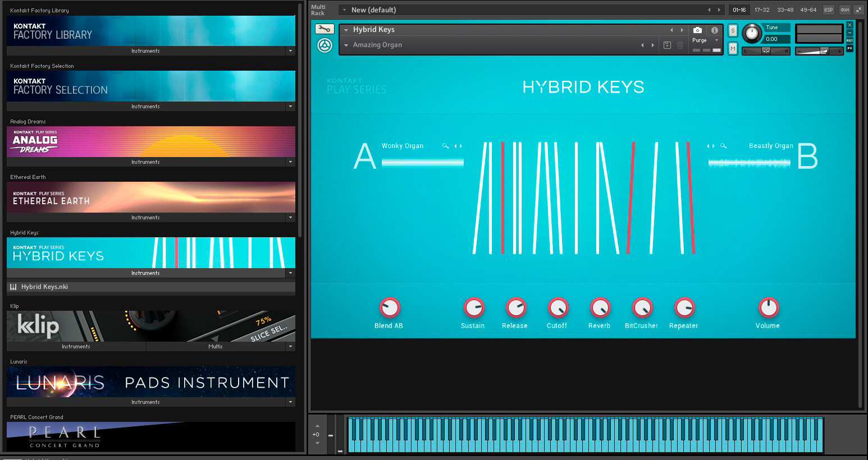Click the pan center icon
The height and width of the screenshot is (460, 868).
click(766, 51)
